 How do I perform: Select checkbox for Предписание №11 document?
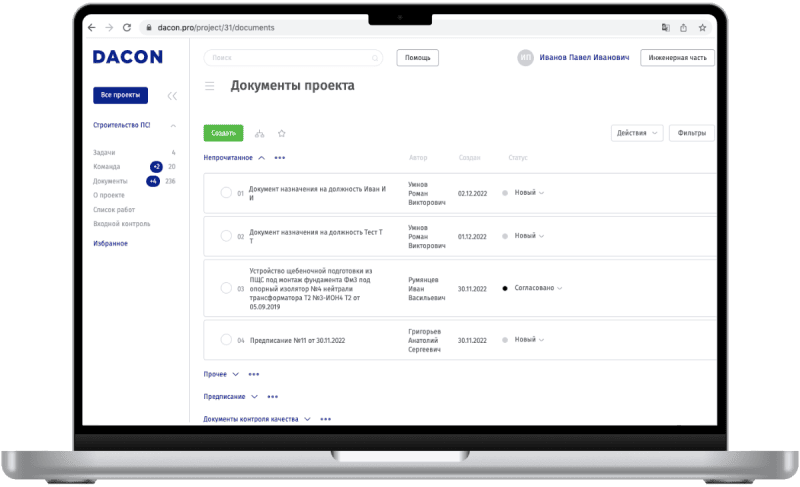[x=226, y=340]
